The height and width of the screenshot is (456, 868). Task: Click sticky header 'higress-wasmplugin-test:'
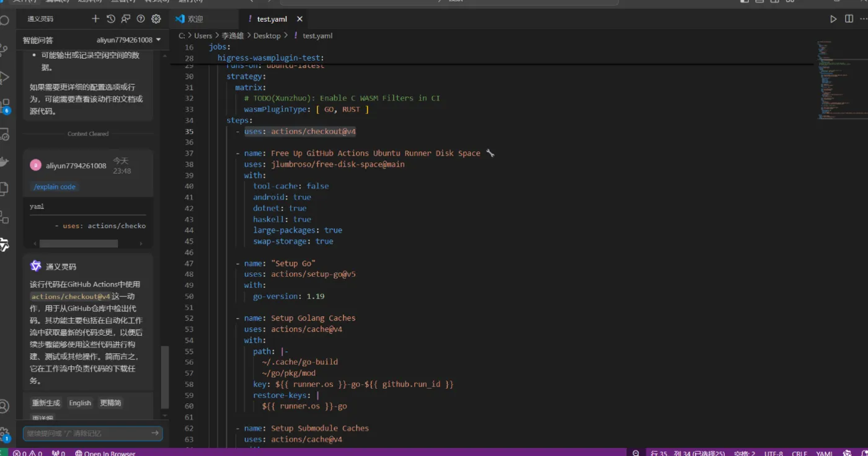(x=271, y=58)
